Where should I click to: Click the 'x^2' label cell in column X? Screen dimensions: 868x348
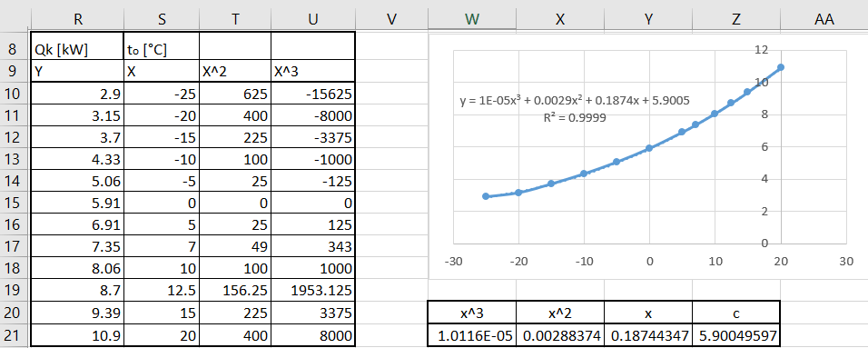[x=559, y=313]
